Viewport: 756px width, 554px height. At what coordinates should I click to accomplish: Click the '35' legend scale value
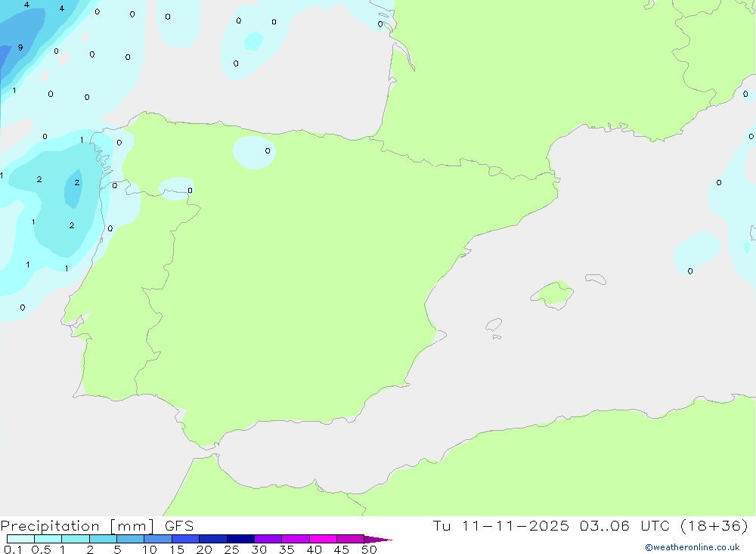coord(287,549)
